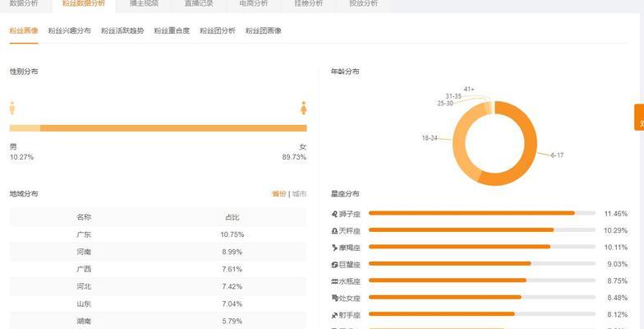The image size is (644, 329).
Task: Open the 挂榜分析 top tab
Action: 309,3
